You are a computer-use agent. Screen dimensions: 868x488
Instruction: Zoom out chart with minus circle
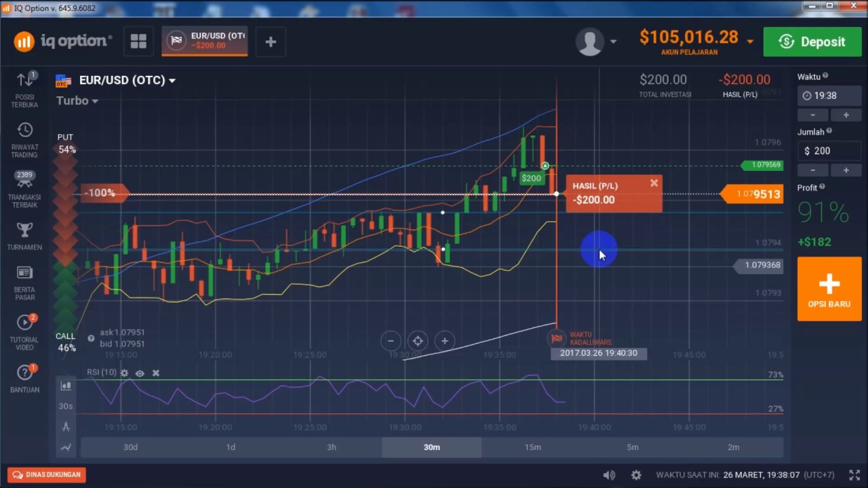pyautogui.click(x=391, y=341)
